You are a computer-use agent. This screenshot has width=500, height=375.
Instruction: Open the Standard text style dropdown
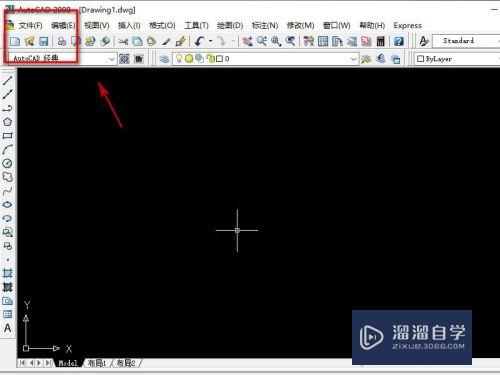(466, 41)
